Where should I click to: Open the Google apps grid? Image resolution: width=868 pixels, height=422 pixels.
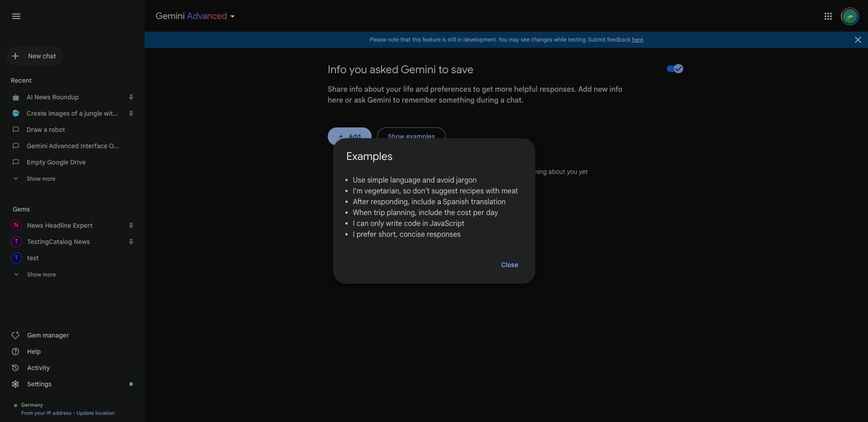tap(828, 16)
